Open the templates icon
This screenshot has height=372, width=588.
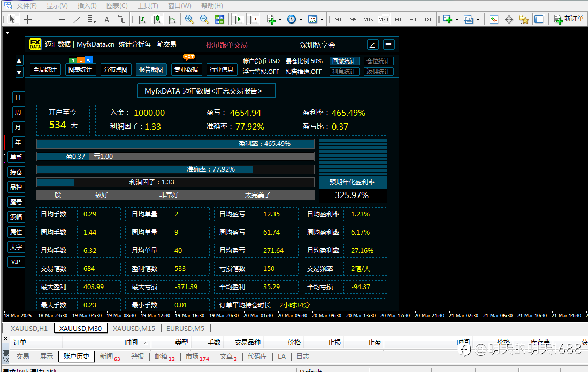[312, 19]
